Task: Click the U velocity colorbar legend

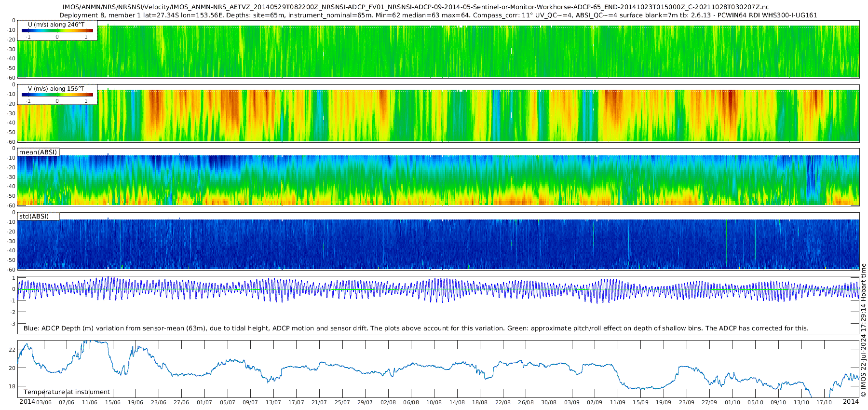Action: tap(57, 30)
